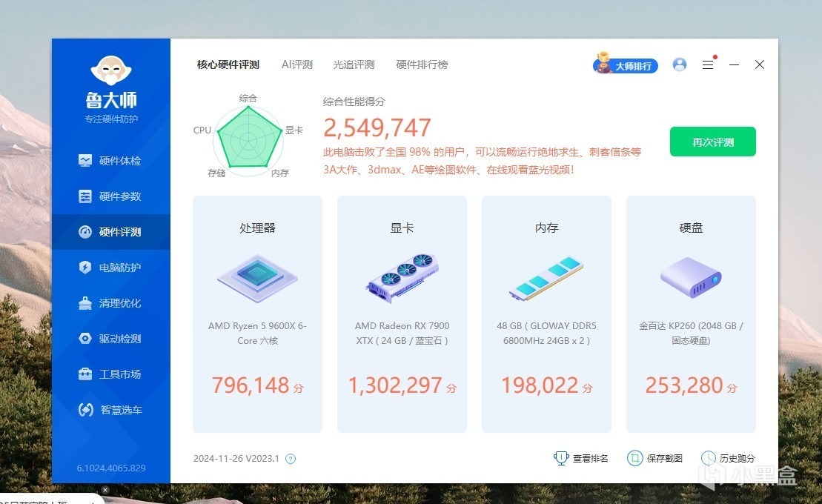The height and width of the screenshot is (504, 822).
Task: Open the user account avatar icon
Action: coord(680,64)
